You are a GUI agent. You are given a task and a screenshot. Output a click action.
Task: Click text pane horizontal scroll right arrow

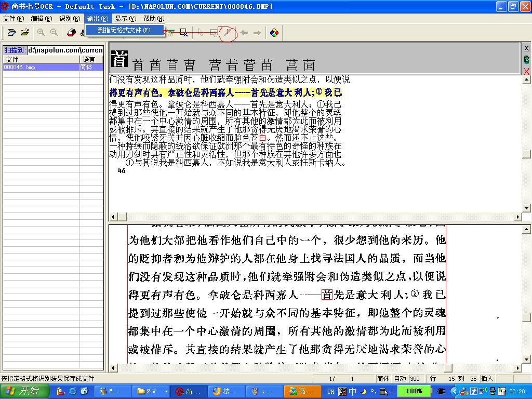518,217
